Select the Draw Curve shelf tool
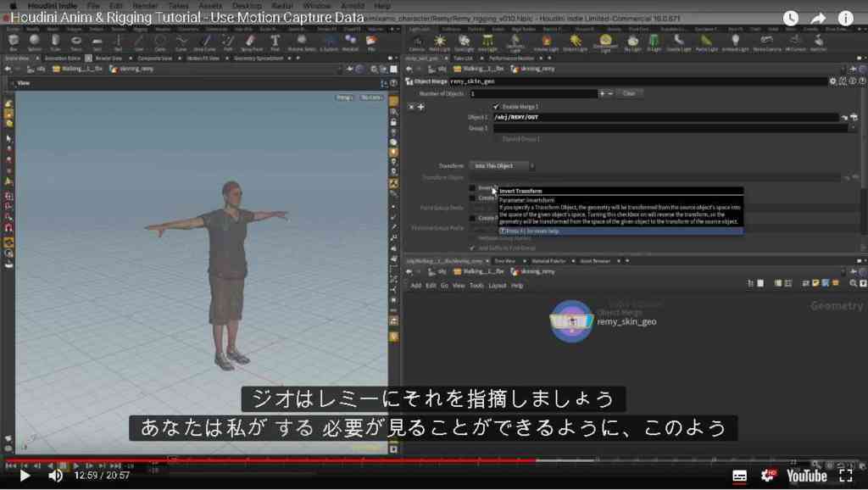868x490 pixels. pyautogui.click(x=205, y=42)
